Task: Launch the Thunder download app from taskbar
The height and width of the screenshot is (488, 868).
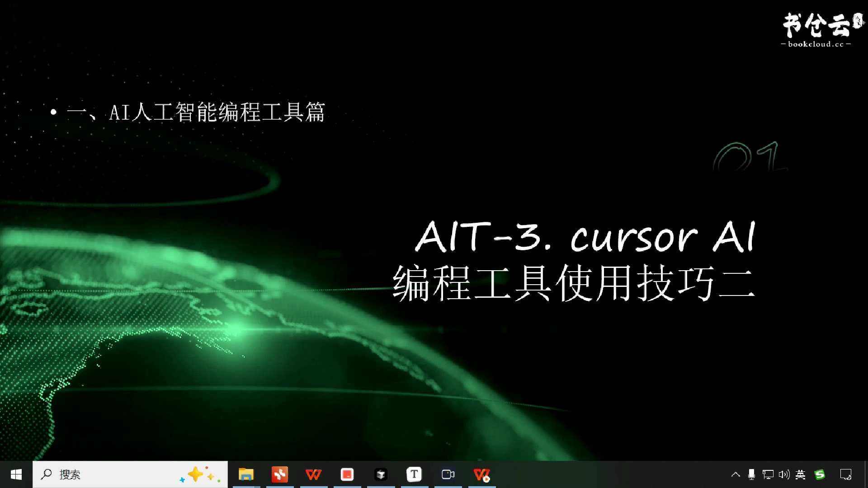Action: 279,474
